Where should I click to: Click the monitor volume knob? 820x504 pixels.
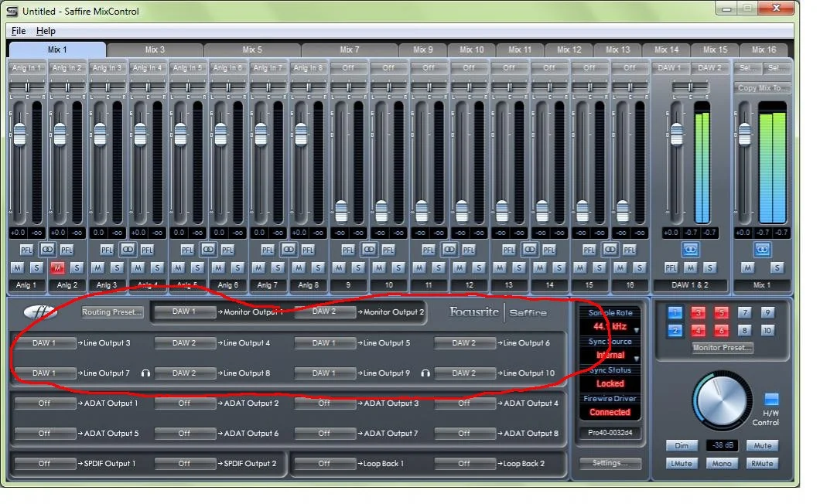[723, 401]
